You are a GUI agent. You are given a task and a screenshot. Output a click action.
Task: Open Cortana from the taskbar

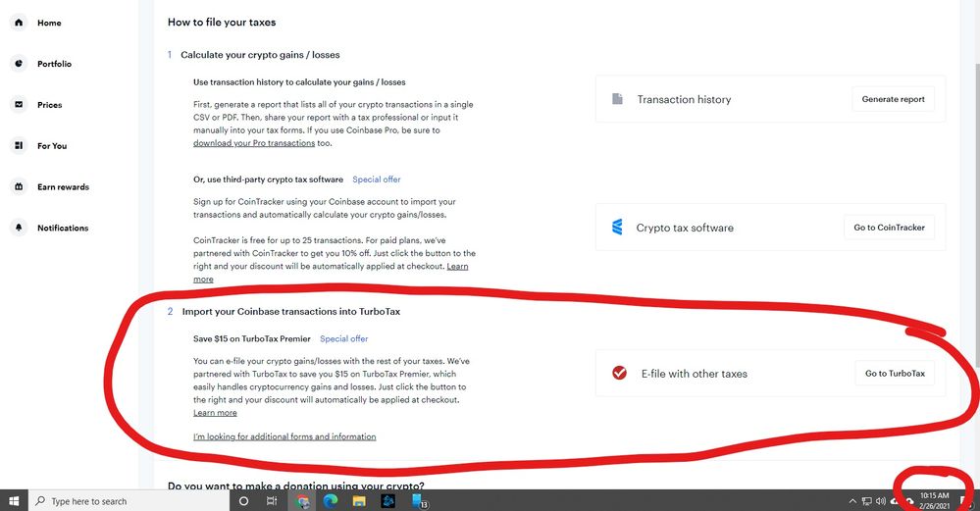pos(243,501)
